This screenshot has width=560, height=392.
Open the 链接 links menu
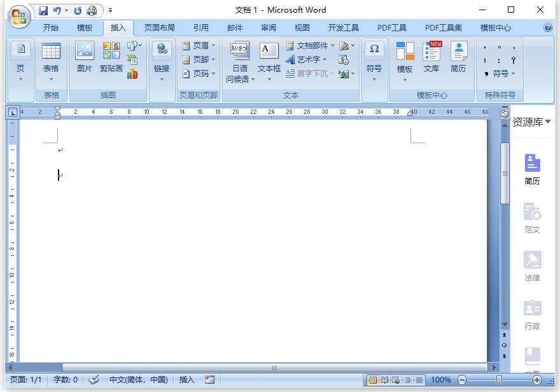162,62
